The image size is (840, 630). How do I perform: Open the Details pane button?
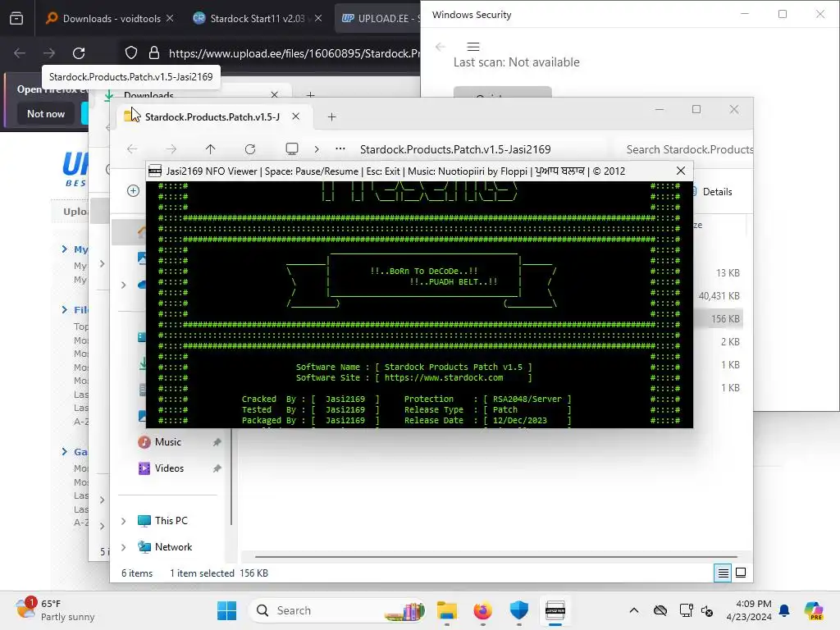coord(717,192)
